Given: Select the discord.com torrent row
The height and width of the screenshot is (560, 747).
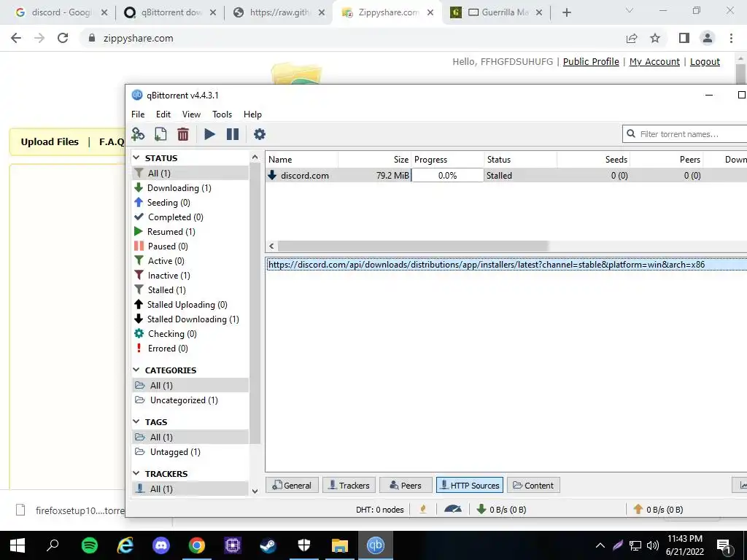Looking at the screenshot, I should [x=506, y=175].
